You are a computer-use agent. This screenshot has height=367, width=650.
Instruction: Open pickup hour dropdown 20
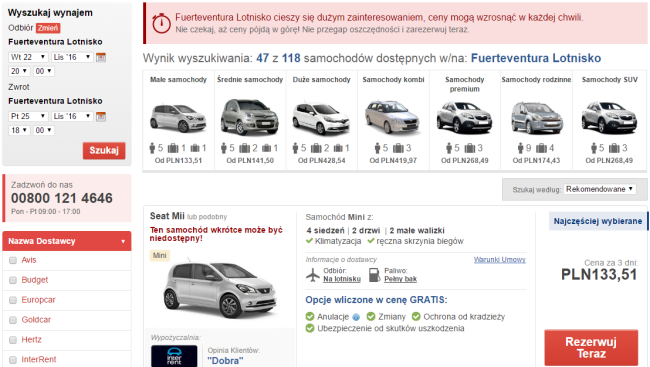[19, 71]
